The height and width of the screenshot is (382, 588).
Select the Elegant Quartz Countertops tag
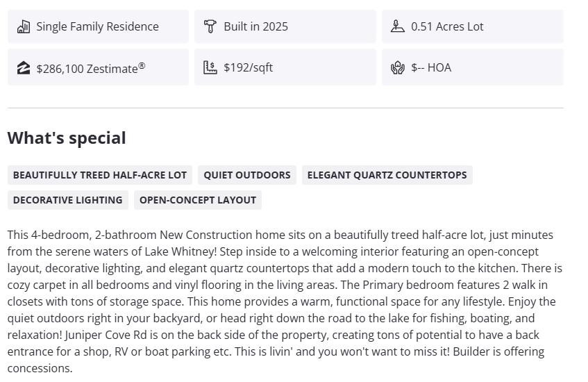[387, 175]
